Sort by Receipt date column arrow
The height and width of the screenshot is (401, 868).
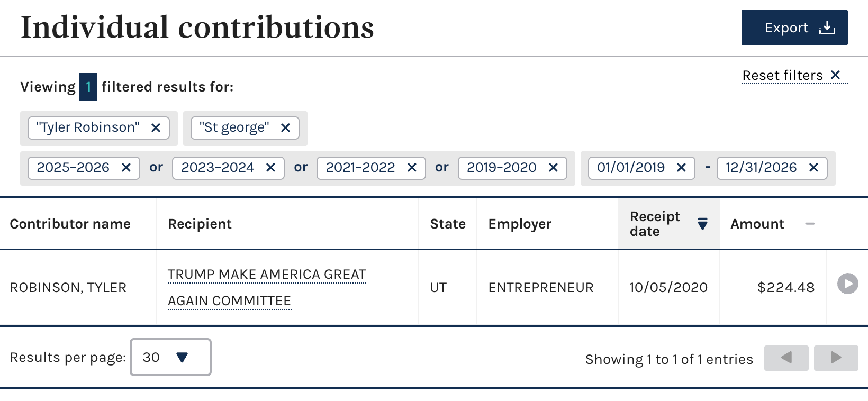(x=702, y=224)
